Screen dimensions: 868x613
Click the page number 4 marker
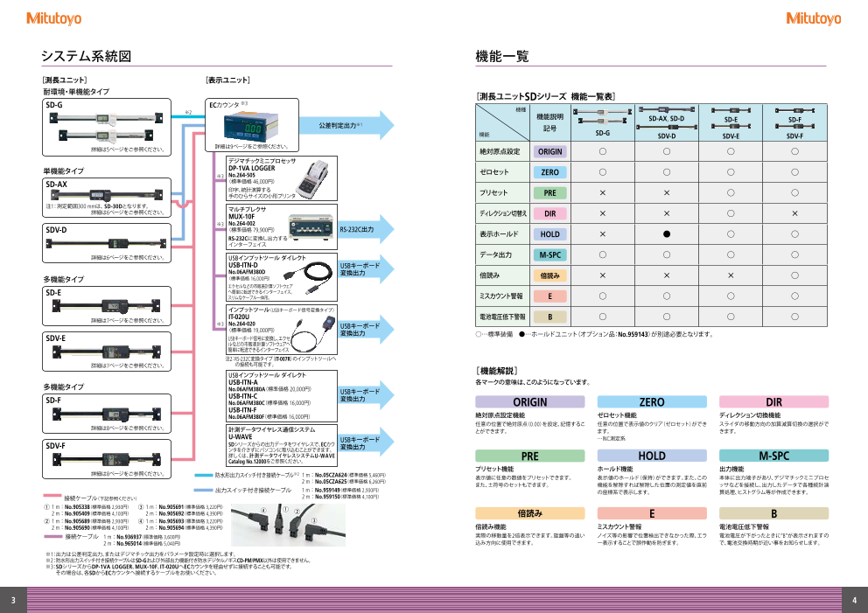coord(855,602)
